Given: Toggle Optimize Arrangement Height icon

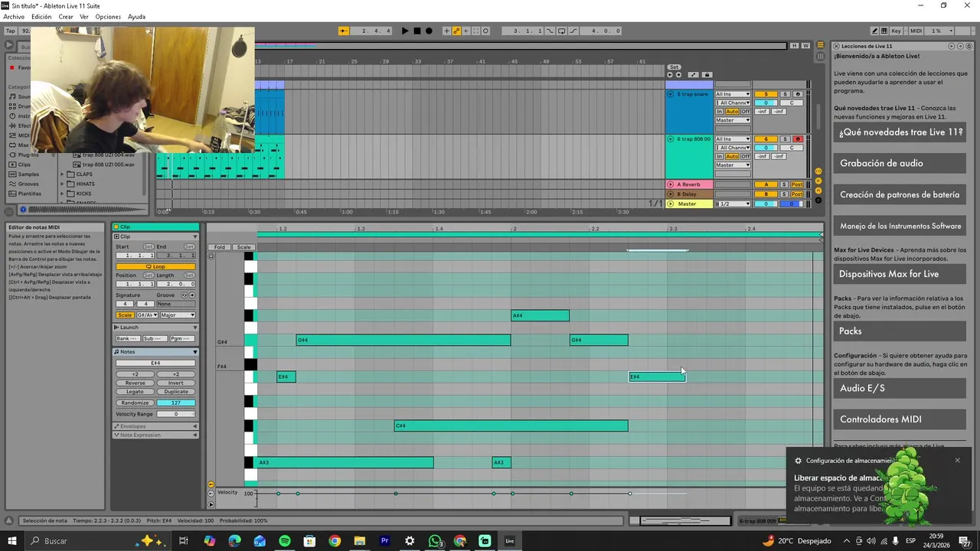Looking at the screenshot, I should point(694,75).
